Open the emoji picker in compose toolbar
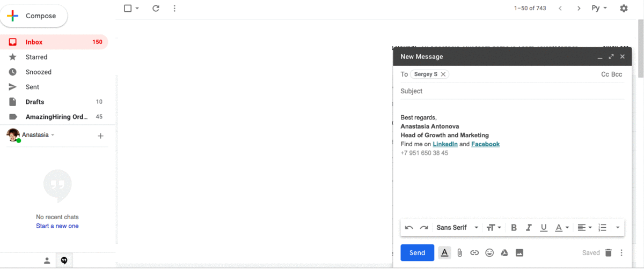 click(489, 253)
